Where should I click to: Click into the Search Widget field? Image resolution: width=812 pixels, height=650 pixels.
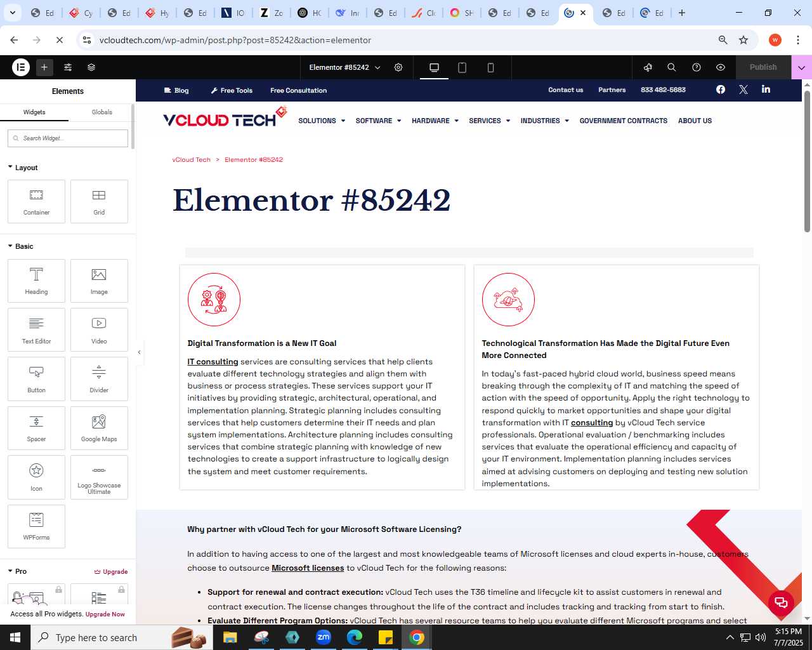tap(68, 138)
